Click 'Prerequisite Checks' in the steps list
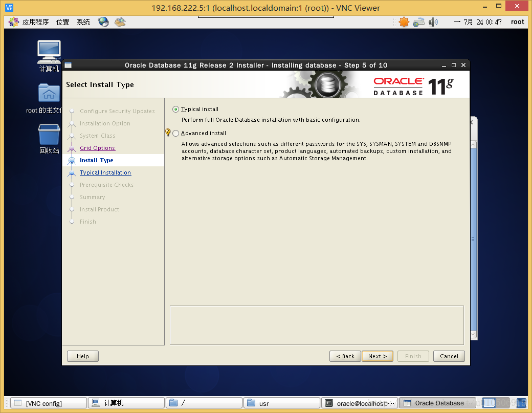Viewport: 532px width, 413px height. click(x=106, y=185)
